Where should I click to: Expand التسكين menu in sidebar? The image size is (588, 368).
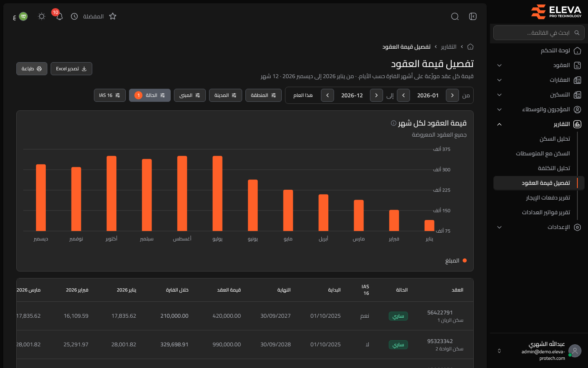click(537, 94)
